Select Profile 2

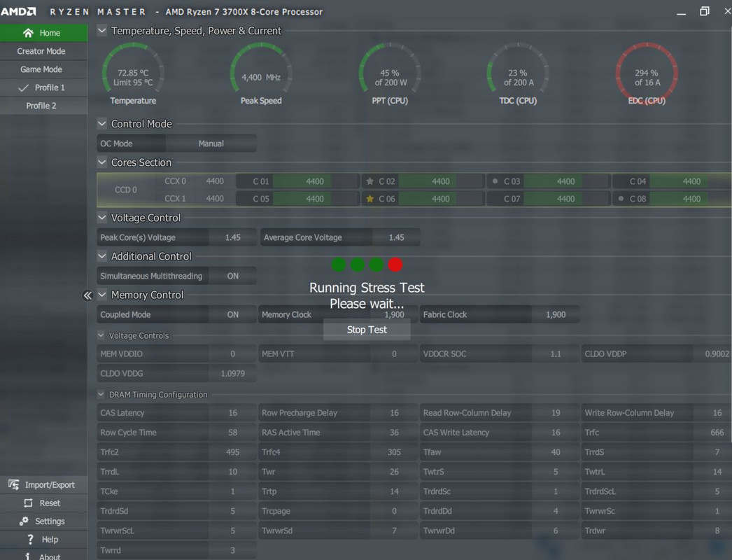pyautogui.click(x=44, y=106)
